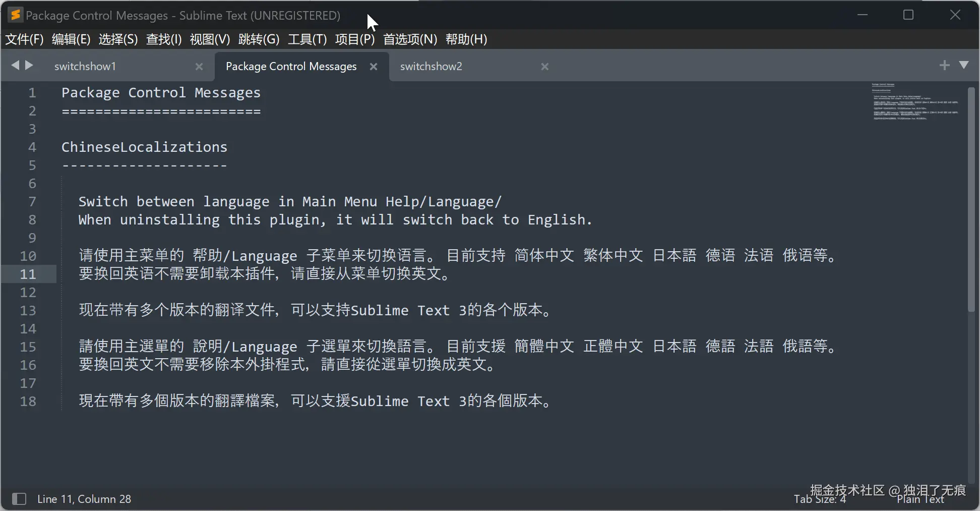The image size is (980, 511).
Task: Click the line starting '要换回英语不需要卸载本插件'
Action: 266,274
